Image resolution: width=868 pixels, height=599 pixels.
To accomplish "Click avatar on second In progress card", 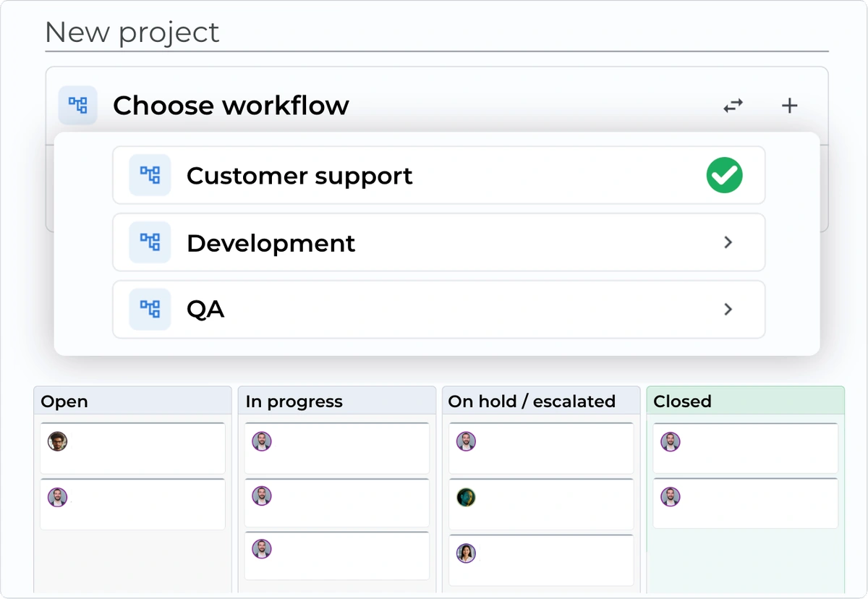I will pyautogui.click(x=262, y=496).
